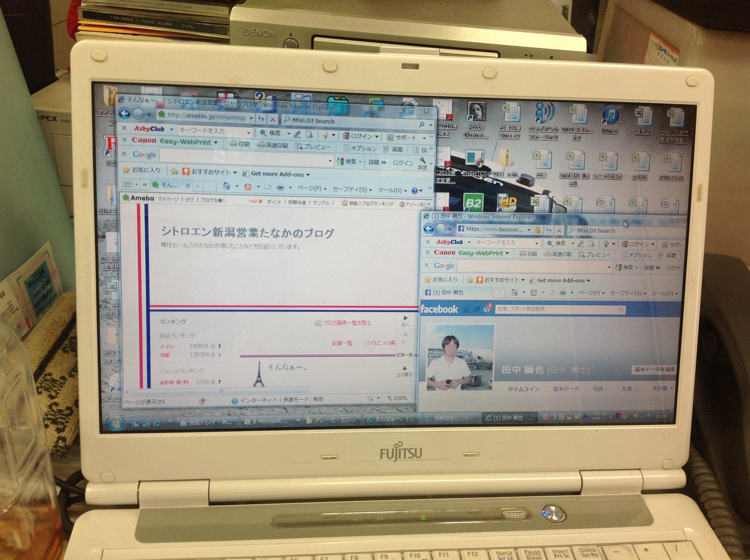Click Back arrow in Ameblo IE window

pyautogui.click(x=124, y=114)
